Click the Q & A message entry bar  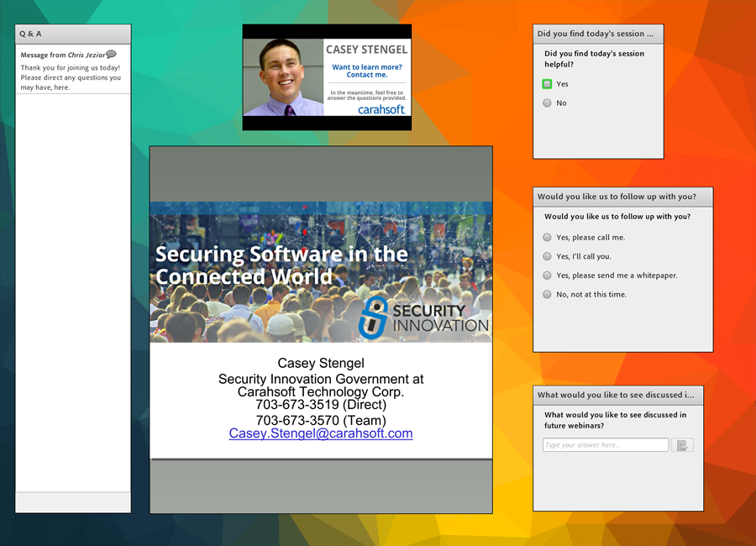(73, 502)
